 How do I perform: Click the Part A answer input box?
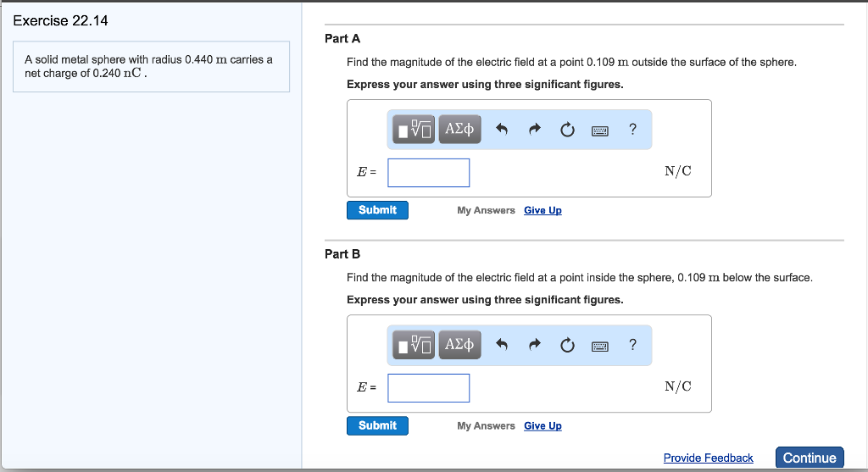(x=429, y=173)
